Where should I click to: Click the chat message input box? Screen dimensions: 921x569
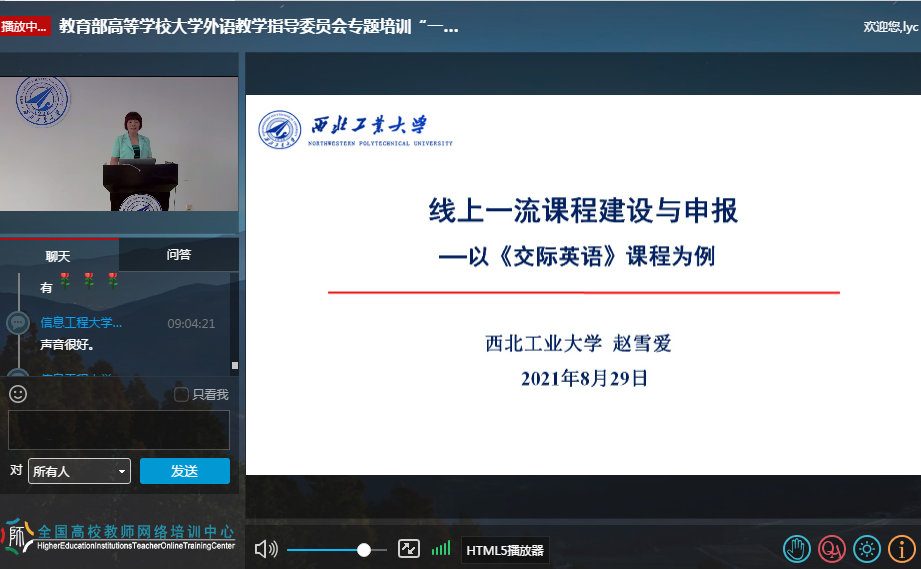coord(119,430)
